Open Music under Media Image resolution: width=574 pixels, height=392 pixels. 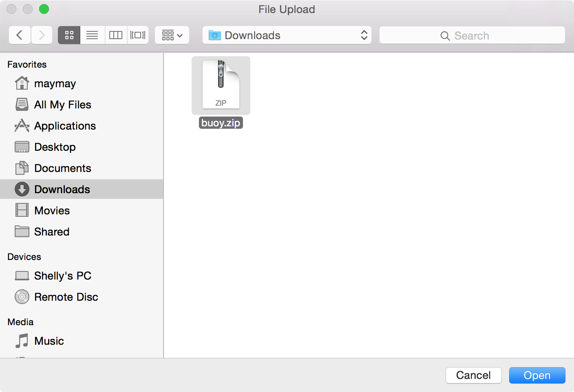tap(82, 341)
